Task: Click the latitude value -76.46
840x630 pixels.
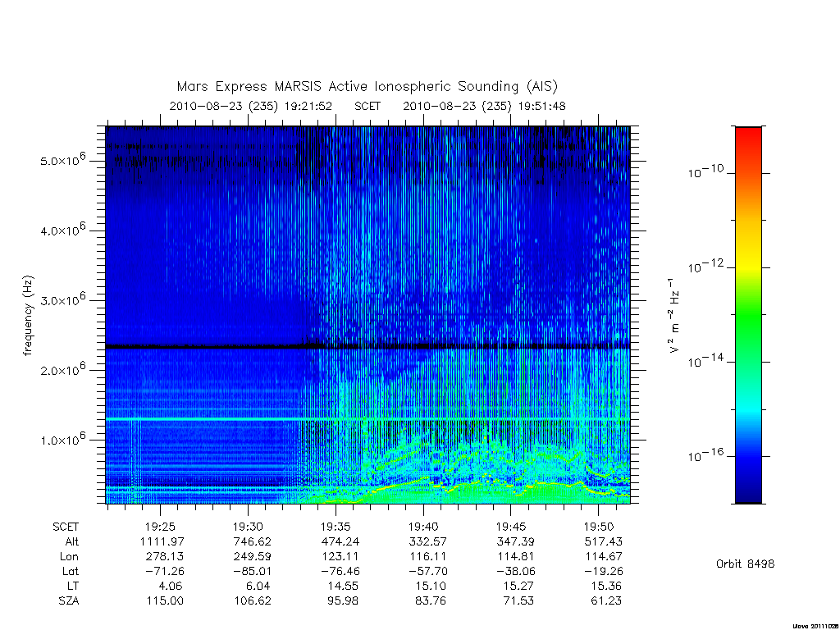Action: (x=340, y=572)
